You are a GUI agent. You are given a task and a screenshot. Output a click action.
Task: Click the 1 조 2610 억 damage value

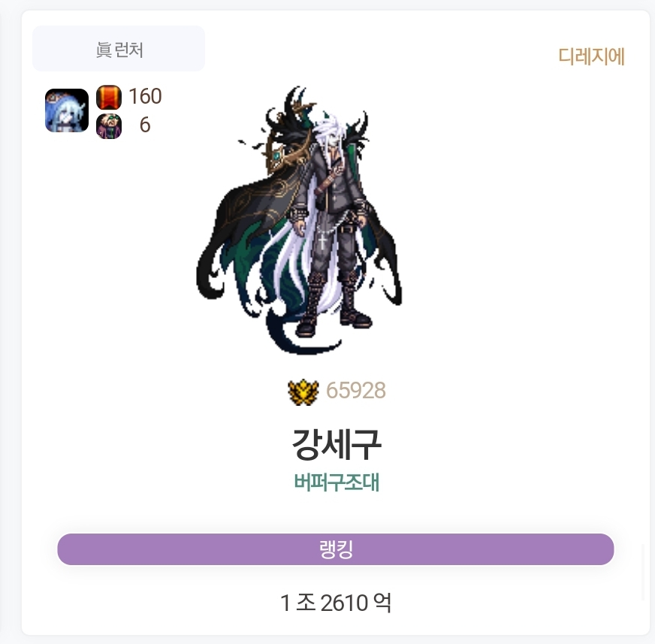click(336, 603)
